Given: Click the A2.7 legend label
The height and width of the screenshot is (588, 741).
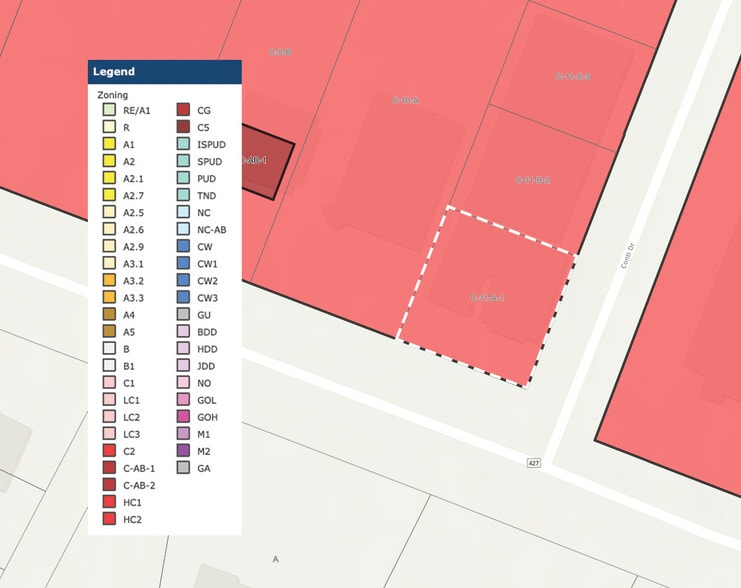Looking at the screenshot, I should click(133, 196).
